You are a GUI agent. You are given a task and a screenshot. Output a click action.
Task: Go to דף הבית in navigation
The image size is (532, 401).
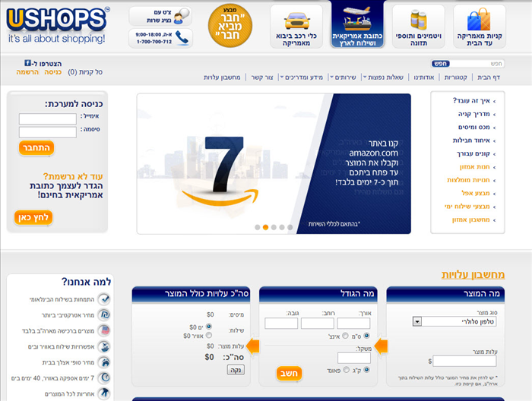point(489,77)
